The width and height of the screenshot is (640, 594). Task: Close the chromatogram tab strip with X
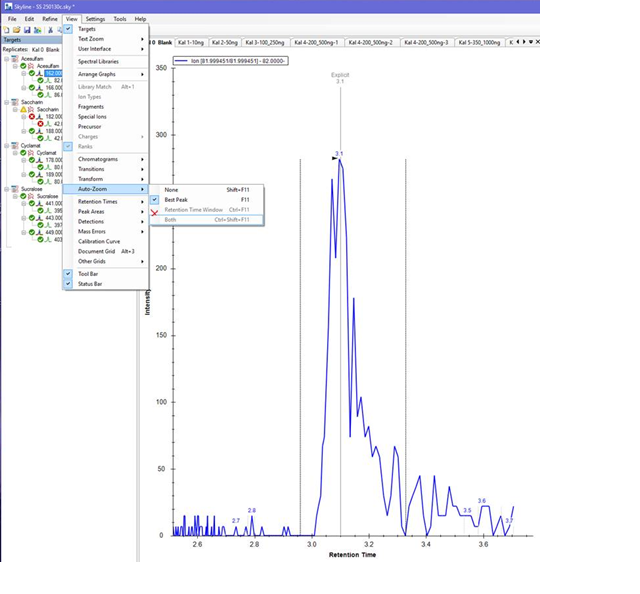[x=538, y=42]
